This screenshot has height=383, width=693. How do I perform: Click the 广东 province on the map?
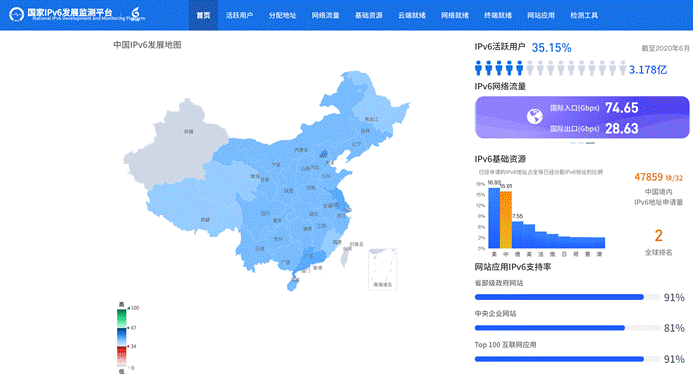pos(309,258)
